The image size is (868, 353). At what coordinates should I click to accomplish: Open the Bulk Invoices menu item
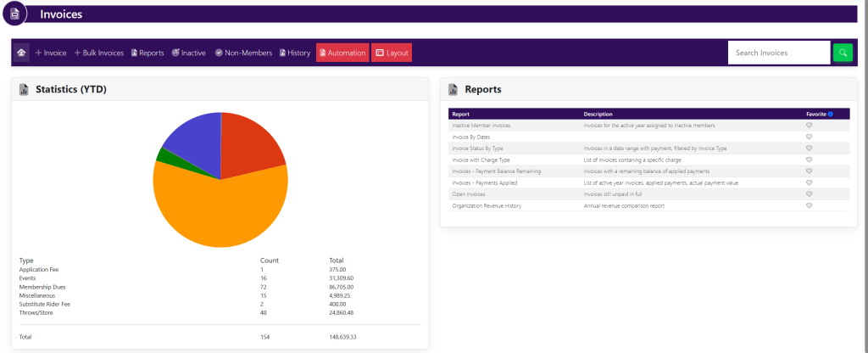(x=99, y=53)
